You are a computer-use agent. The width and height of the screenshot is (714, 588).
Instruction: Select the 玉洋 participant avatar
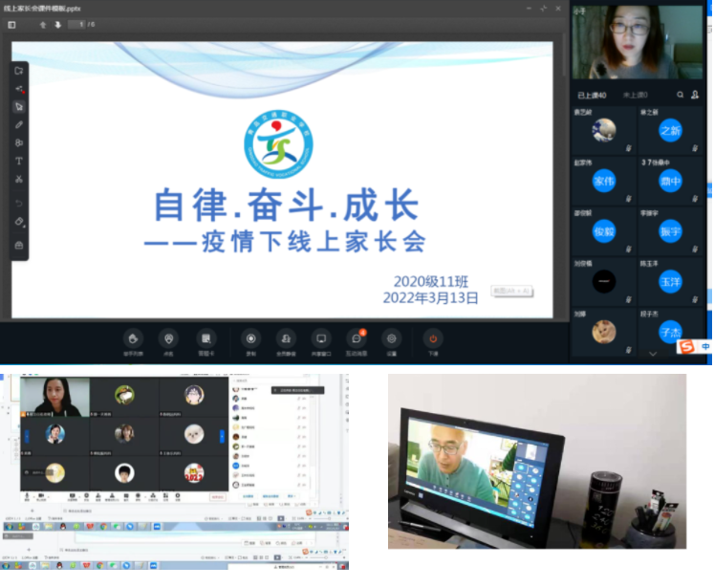pos(670,282)
